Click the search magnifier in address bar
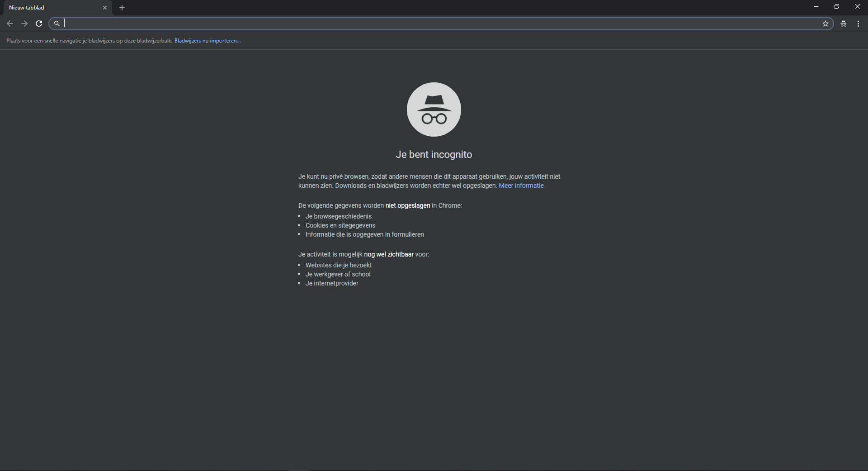The height and width of the screenshot is (471, 868). 57,24
